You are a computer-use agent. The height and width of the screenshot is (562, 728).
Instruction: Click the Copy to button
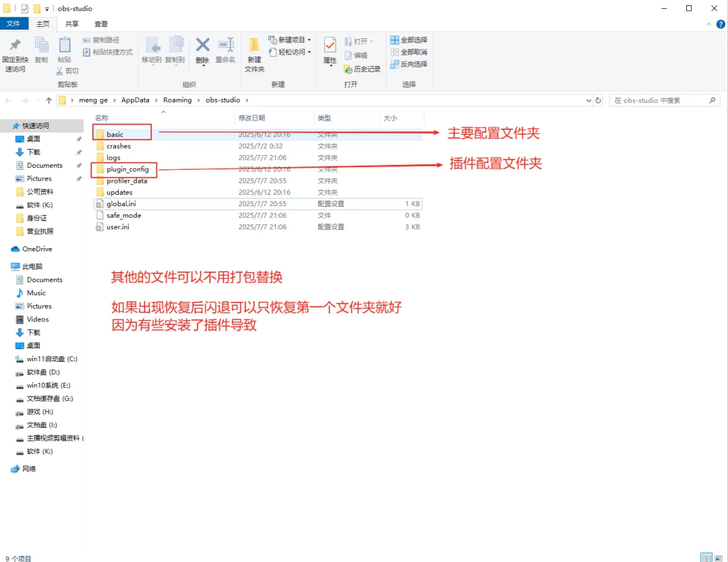pyautogui.click(x=175, y=50)
